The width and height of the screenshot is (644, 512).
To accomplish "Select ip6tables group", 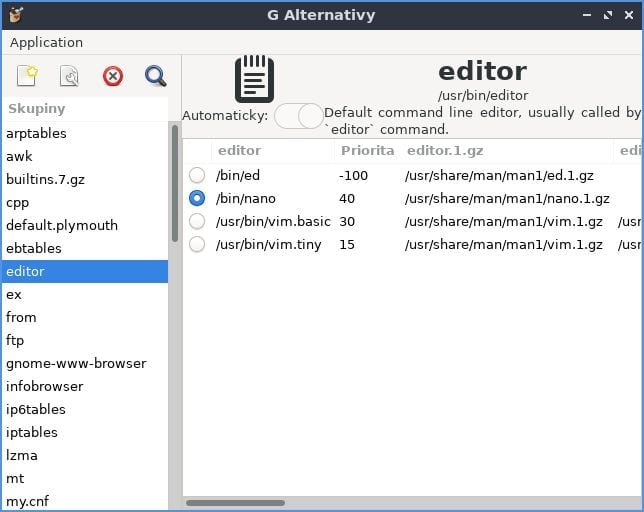I will click(x=85, y=409).
